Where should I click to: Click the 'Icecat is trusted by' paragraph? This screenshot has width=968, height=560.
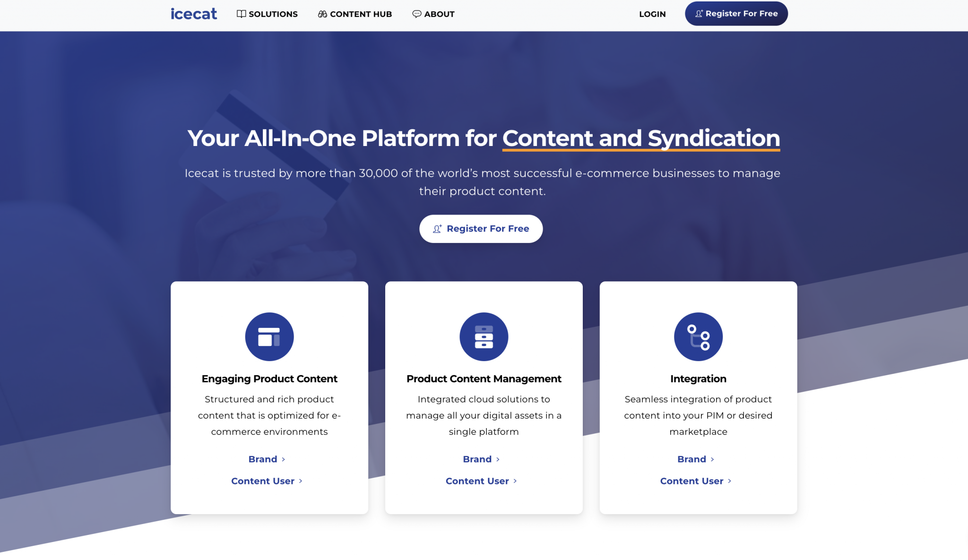[483, 182]
